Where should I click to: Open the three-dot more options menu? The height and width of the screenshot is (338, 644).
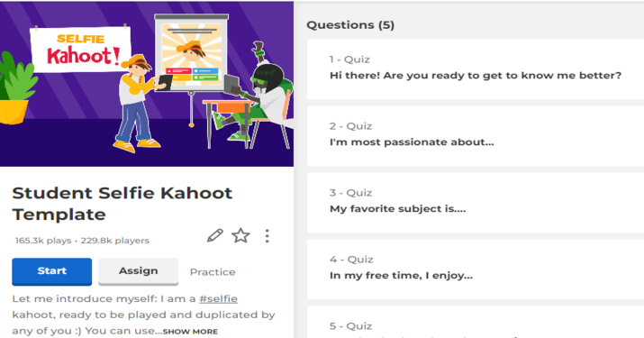pos(267,235)
